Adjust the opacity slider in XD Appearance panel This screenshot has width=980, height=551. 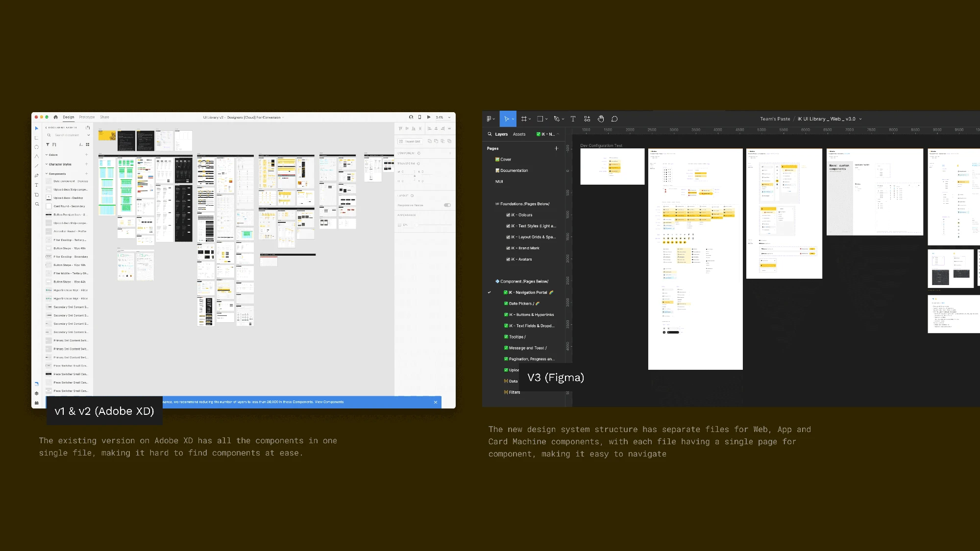point(434,225)
